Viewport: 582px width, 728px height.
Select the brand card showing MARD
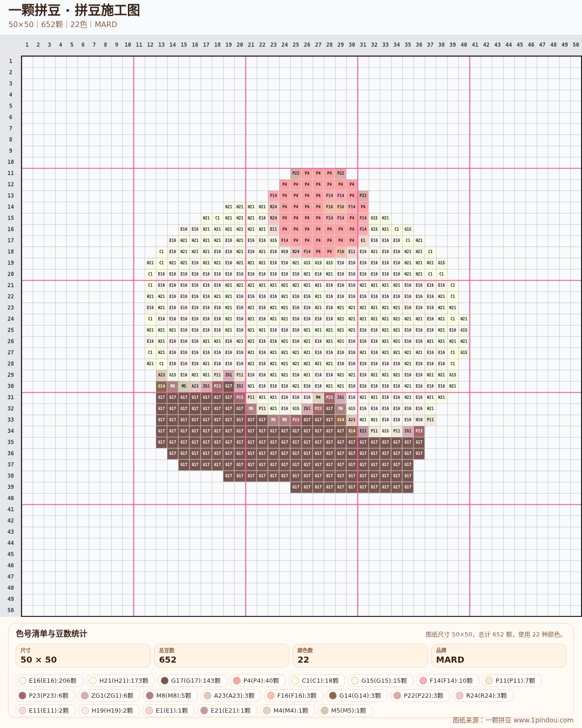point(499,656)
